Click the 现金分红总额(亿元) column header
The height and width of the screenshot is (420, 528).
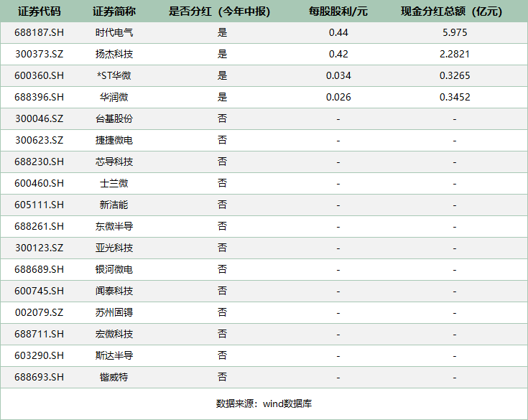pyautogui.click(x=452, y=11)
